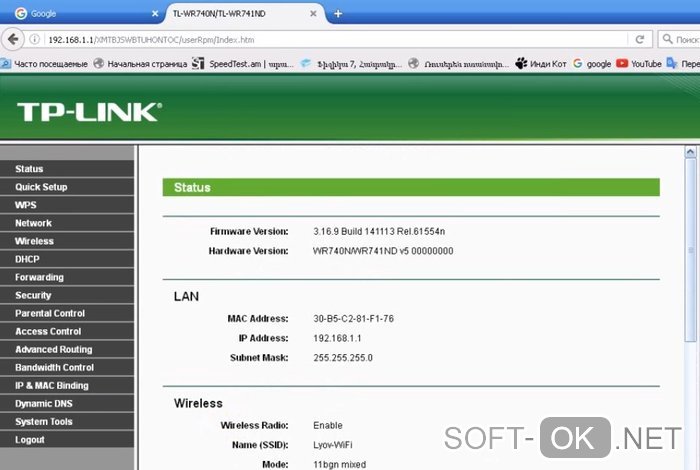Click the TP-LINK logo
700x470 pixels.
89,112
